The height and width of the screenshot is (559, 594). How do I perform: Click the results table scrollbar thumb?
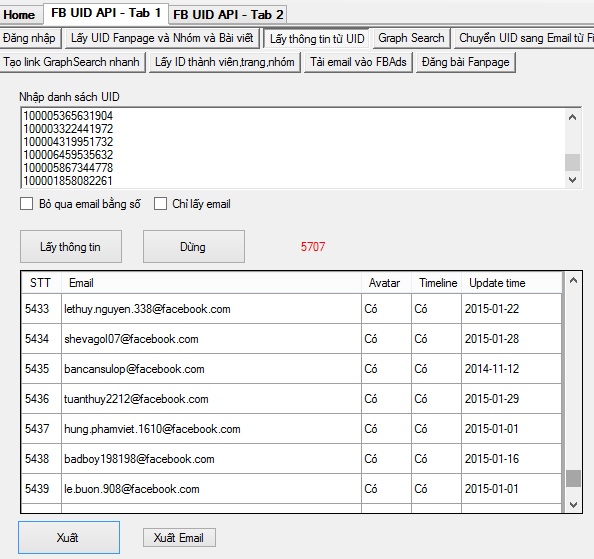(573, 478)
